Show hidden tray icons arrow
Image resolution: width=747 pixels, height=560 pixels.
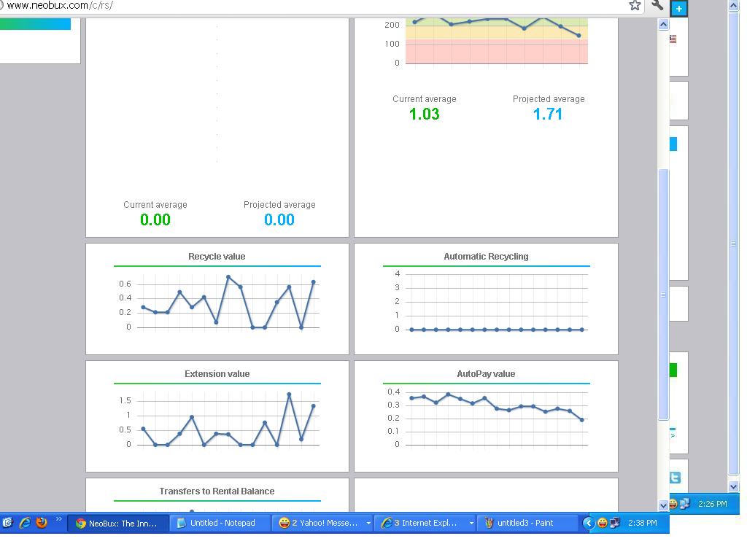click(x=589, y=524)
